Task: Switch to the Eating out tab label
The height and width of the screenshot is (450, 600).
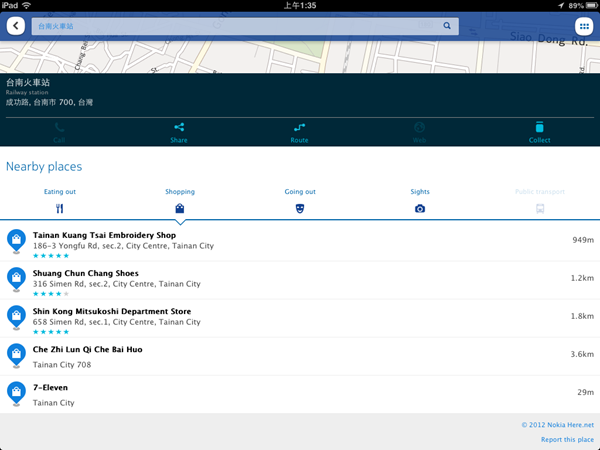Action: click(x=60, y=192)
